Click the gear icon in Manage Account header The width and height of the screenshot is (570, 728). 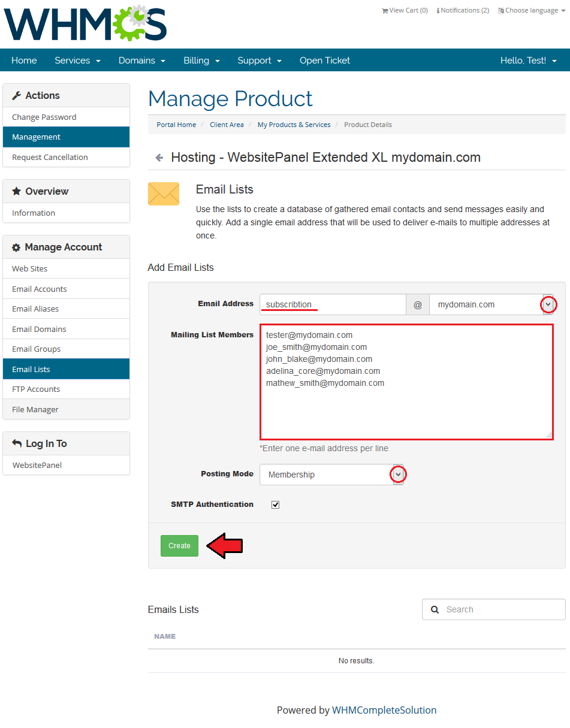point(16,247)
